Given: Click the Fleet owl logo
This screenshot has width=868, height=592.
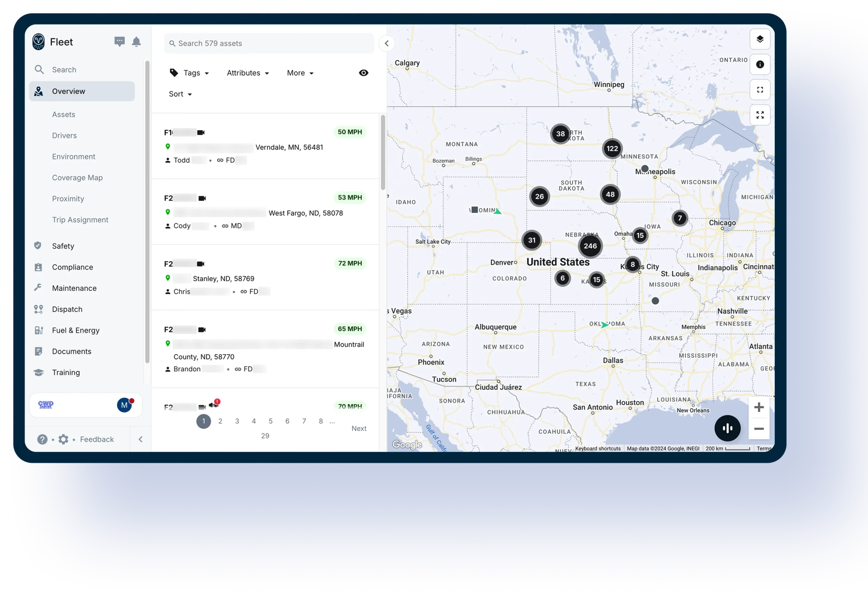Looking at the screenshot, I should [38, 42].
